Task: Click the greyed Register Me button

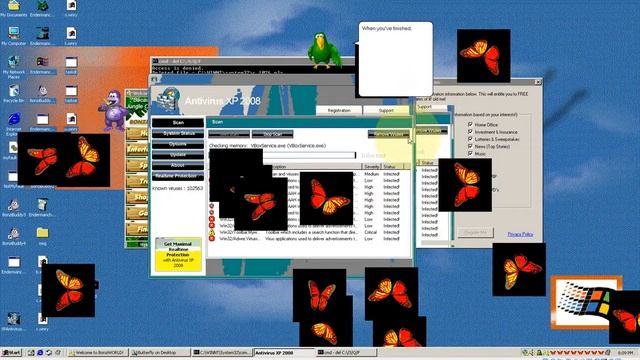Action: [x=475, y=233]
